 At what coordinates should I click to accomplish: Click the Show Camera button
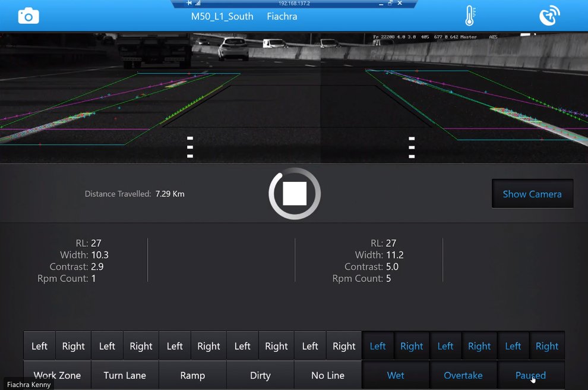[x=533, y=194]
